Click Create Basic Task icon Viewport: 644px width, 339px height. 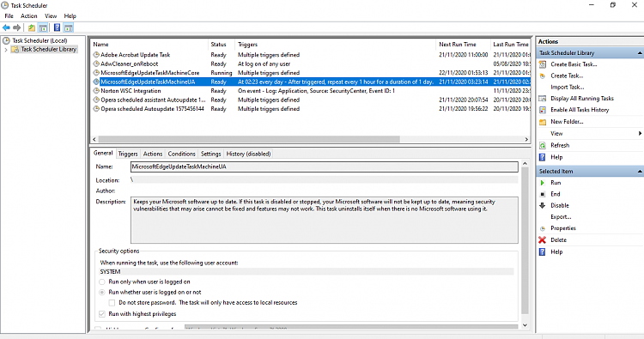[x=543, y=64]
